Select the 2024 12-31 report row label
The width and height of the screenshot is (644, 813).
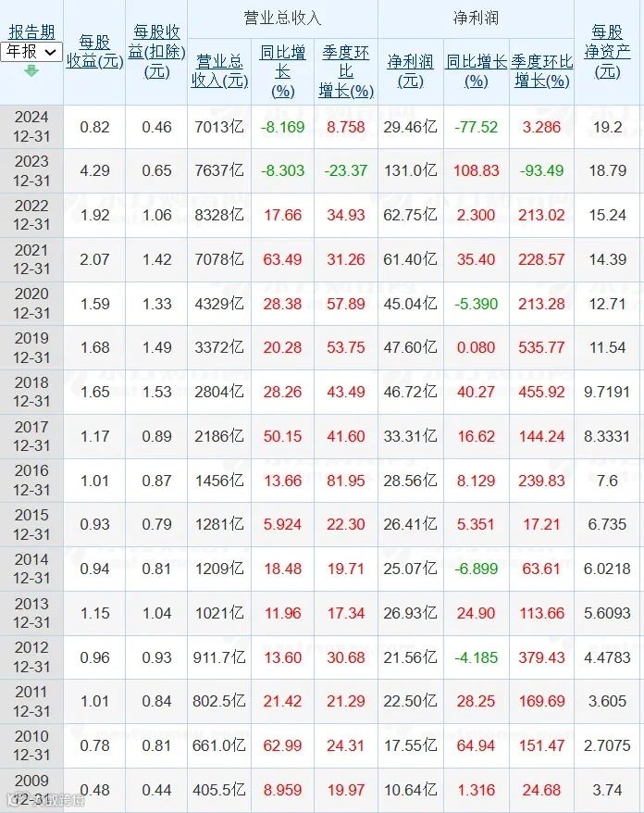coord(31,127)
